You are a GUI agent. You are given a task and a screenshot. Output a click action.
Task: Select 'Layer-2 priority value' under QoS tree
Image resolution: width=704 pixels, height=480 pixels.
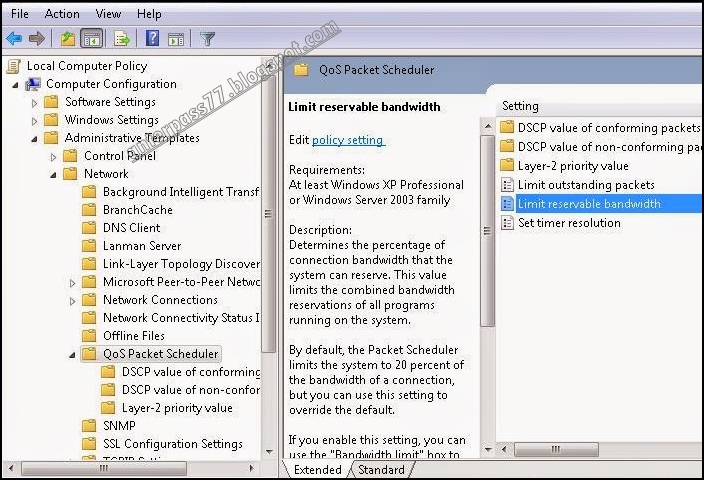pyautogui.click(x=177, y=408)
